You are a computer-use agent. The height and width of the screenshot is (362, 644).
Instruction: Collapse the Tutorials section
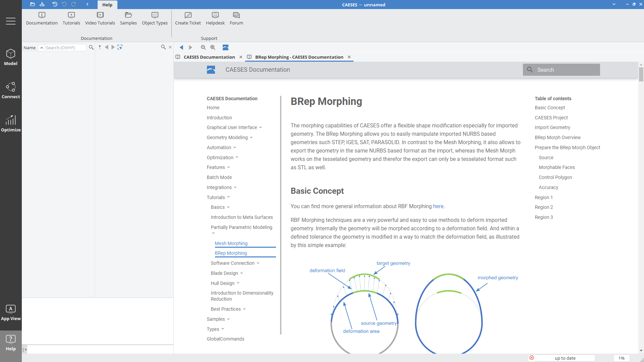click(228, 197)
